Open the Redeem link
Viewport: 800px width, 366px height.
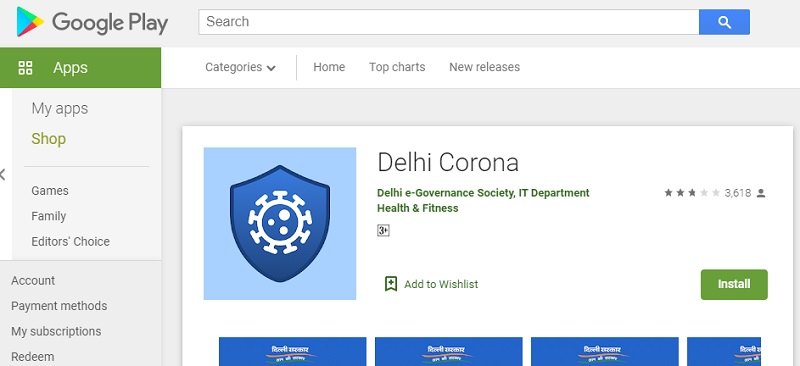(x=33, y=357)
